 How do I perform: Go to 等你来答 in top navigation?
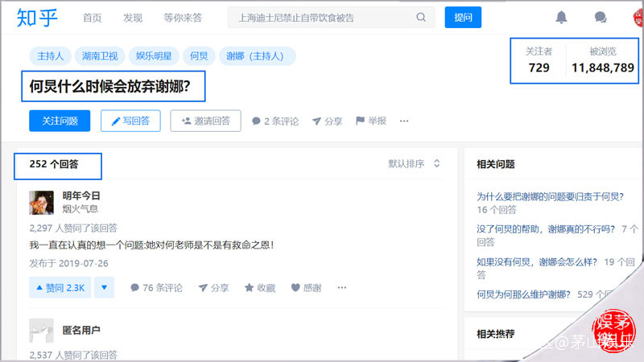(x=183, y=18)
